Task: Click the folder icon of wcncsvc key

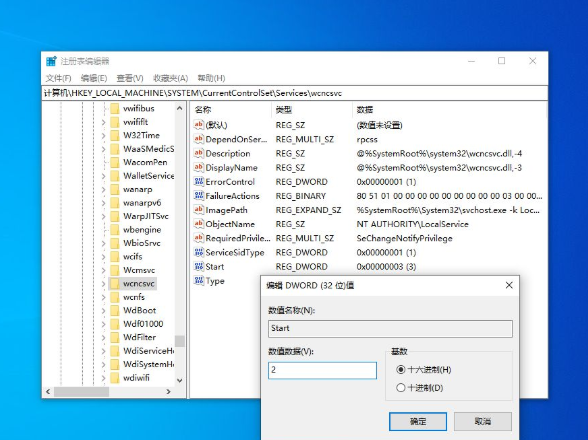Action: tap(115, 284)
